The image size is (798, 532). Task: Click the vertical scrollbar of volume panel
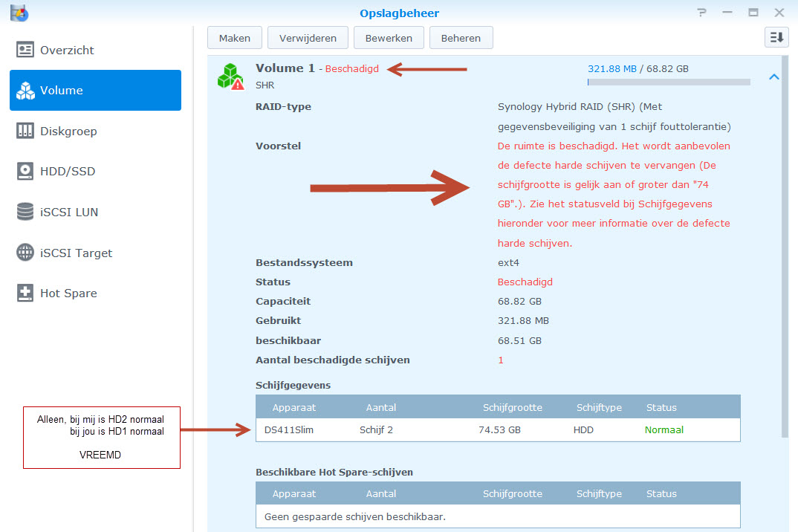(x=786, y=245)
